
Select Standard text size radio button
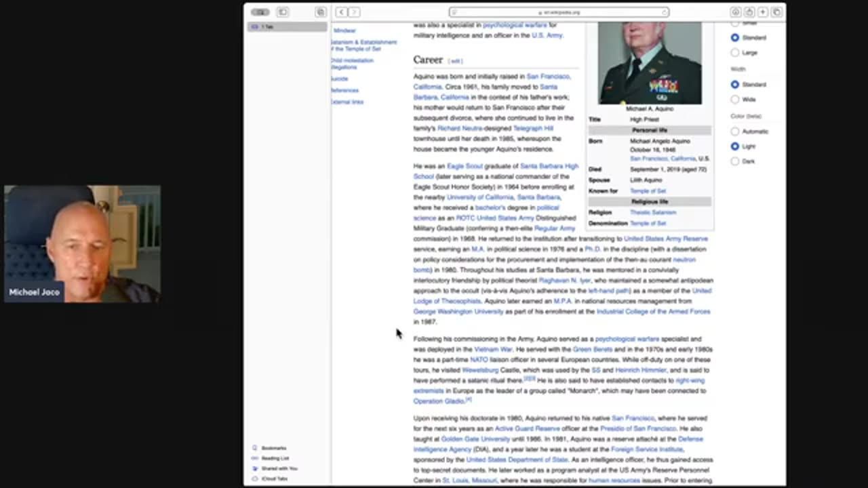point(734,37)
